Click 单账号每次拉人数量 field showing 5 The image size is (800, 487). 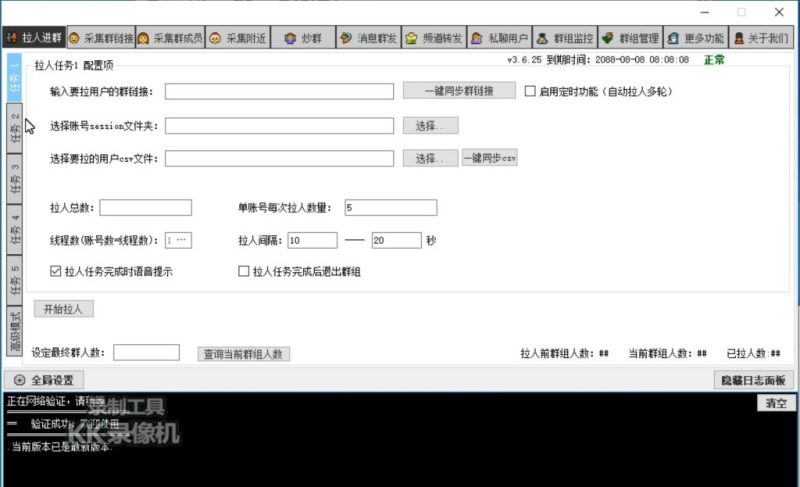coord(391,208)
